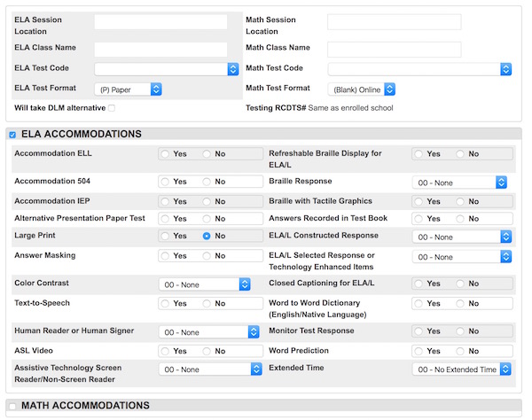Select No for Word to Word Dictionary

(x=460, y=303)
